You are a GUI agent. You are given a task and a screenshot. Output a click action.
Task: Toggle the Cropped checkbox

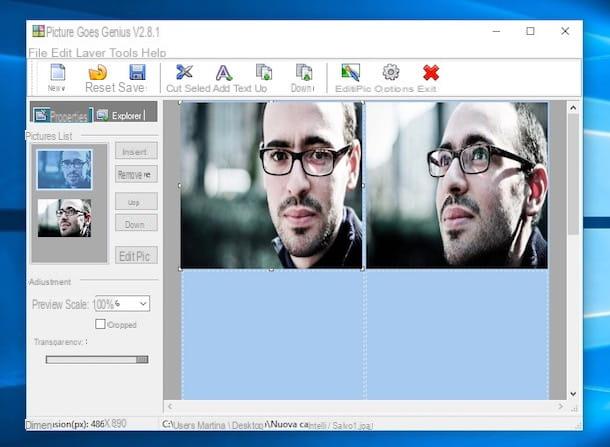100,324
